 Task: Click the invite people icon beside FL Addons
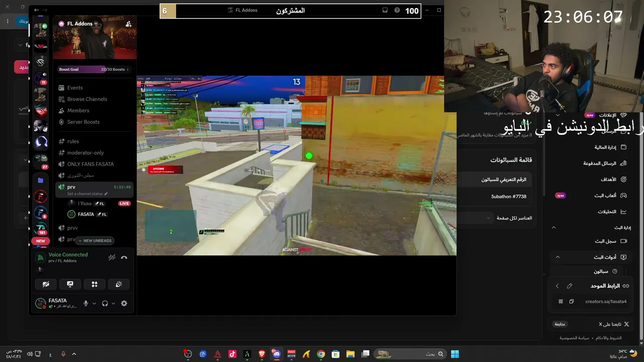[x=128, y=24]
